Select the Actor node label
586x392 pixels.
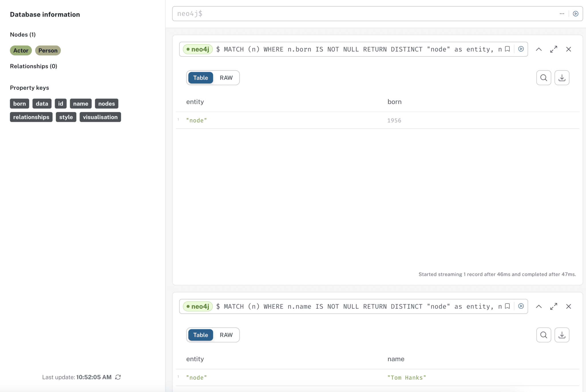click(x=21, y=50)
